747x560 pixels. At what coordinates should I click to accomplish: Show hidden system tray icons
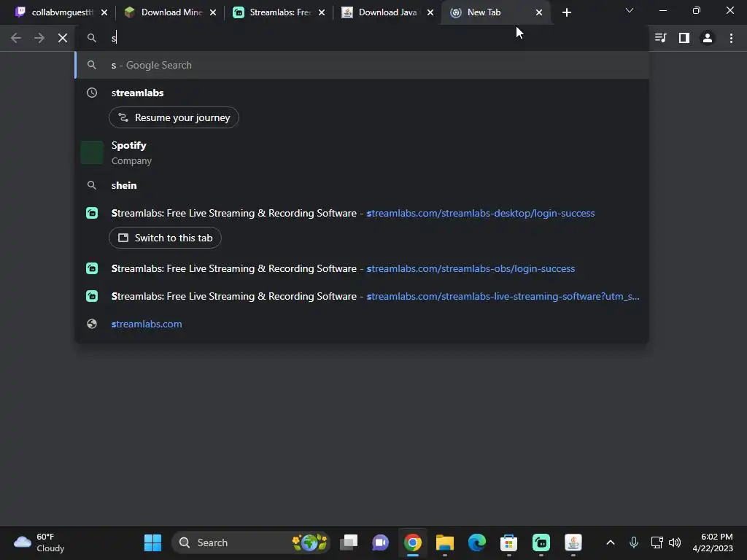611,542
